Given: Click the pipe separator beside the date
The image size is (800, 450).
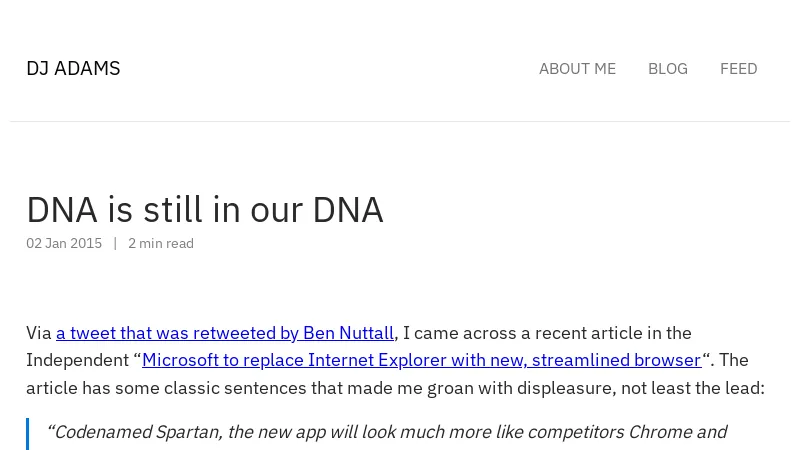Looking at the screenshot, I should point(115,244).
